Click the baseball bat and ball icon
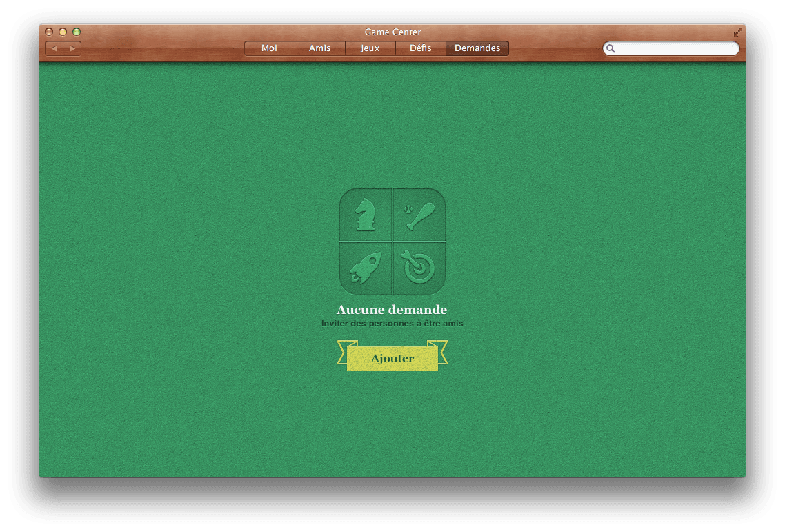The height and width of the screenshot is (532, 785). [419, 215]
